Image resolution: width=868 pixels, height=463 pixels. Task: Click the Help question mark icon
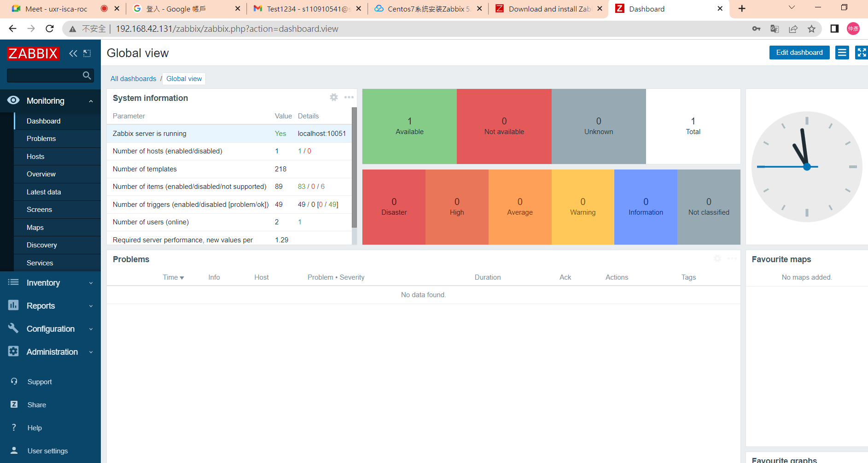pos(14,428)
